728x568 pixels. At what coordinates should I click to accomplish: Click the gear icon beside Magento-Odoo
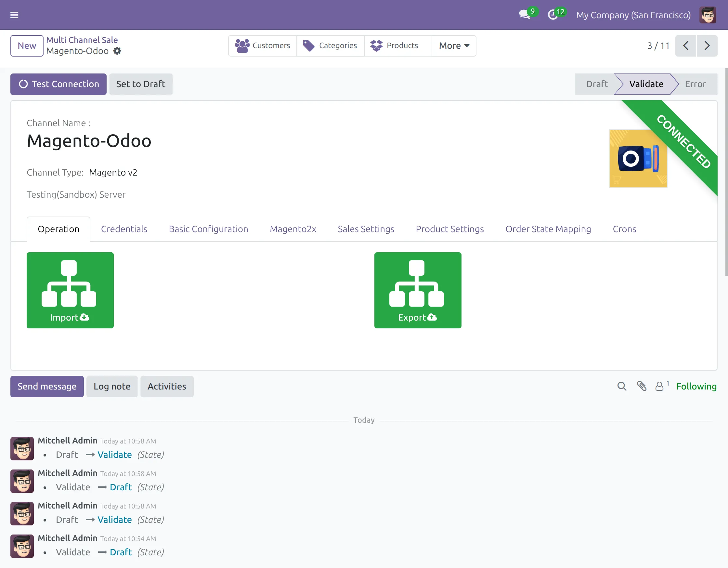pos(117,51)
